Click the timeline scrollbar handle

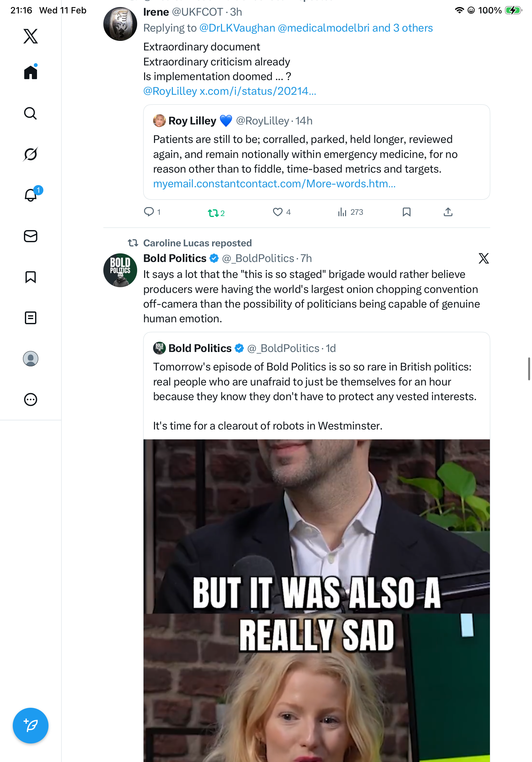(529, 369)
